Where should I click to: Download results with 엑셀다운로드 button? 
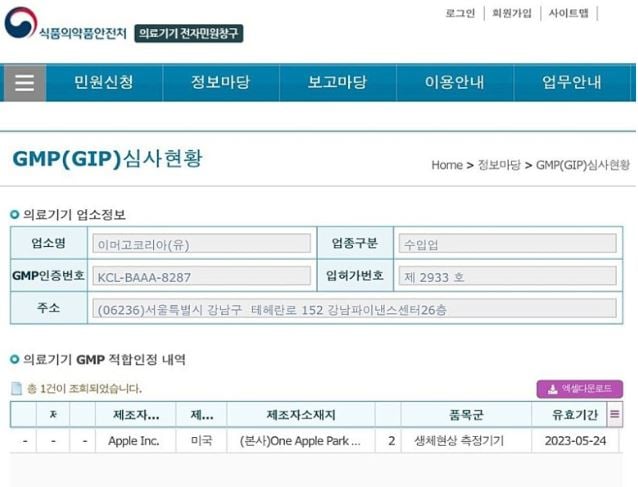(x=579, y=389)
